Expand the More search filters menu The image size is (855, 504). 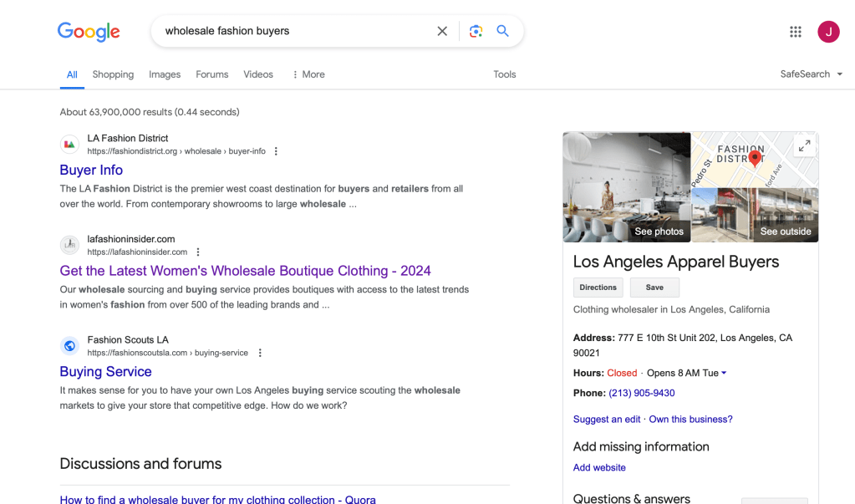point(308,74)
